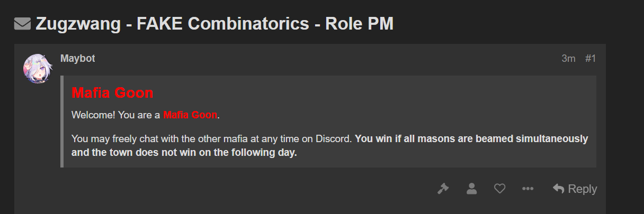644x214 pixels.
Task: Click the large red Mafia Goon heading
Action: [112, 94]
